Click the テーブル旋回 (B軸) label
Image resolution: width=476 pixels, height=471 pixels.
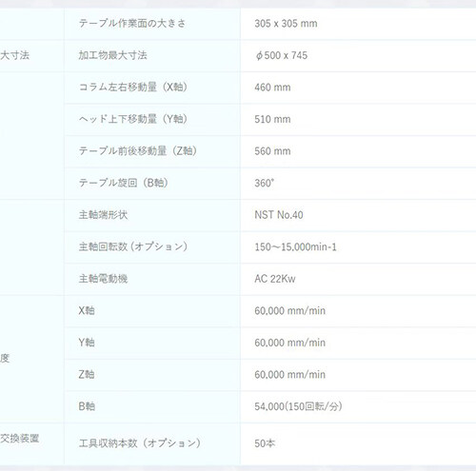123,183
